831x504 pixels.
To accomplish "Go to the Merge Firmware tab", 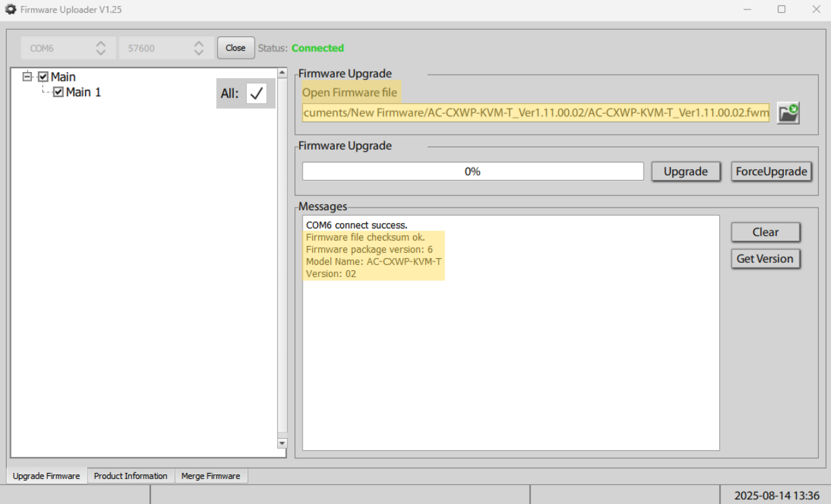I will pos(210,476).
